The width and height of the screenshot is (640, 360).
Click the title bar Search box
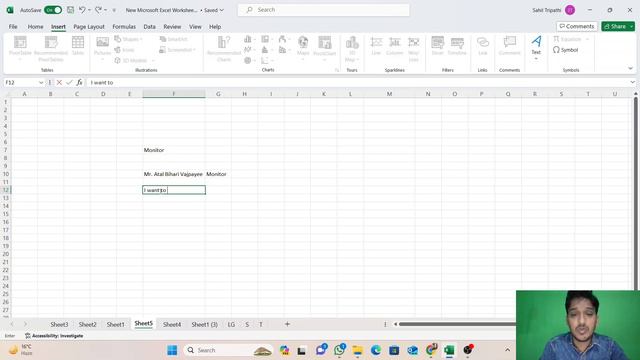324,10
